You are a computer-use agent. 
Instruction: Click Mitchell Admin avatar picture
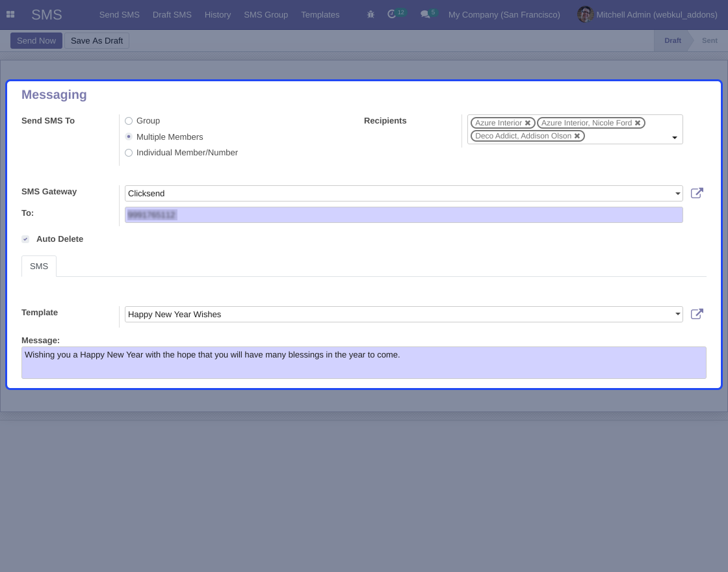click(x=585, y=15)
